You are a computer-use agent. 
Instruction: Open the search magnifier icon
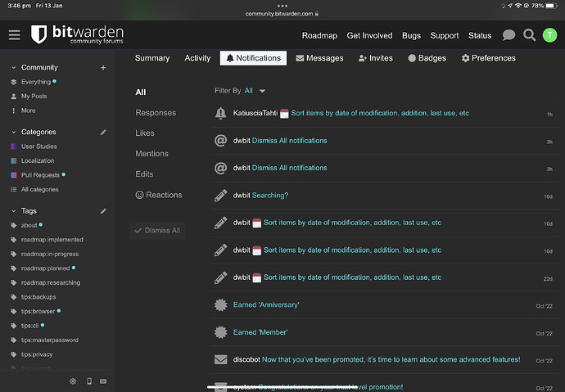click(529, 35)
